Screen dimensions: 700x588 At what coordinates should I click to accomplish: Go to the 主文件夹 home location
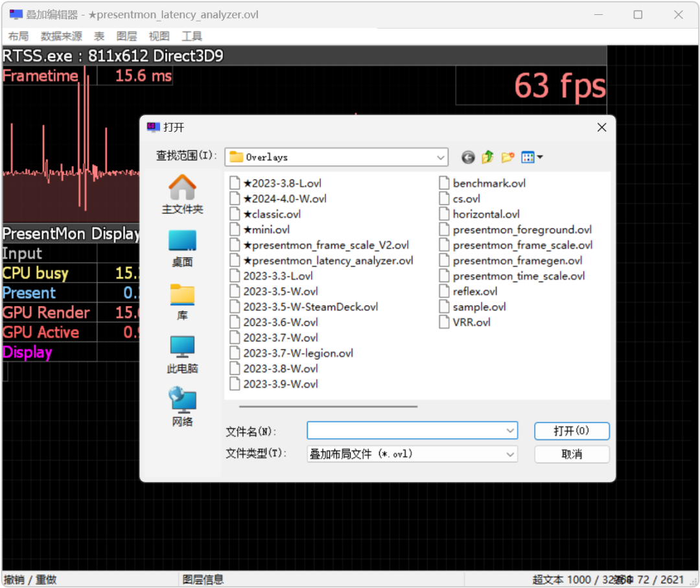click(x=182, y=194)
